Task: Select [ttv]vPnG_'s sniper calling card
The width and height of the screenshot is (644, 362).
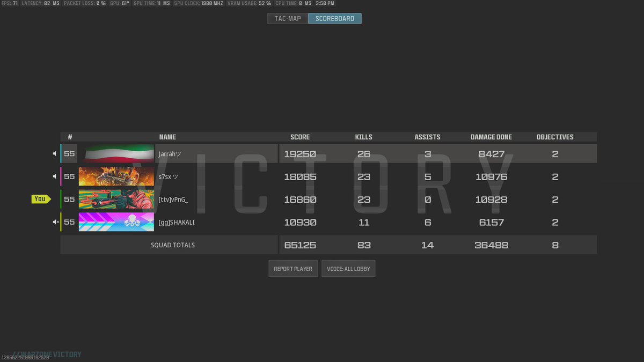Action: [x=116, y=199]
